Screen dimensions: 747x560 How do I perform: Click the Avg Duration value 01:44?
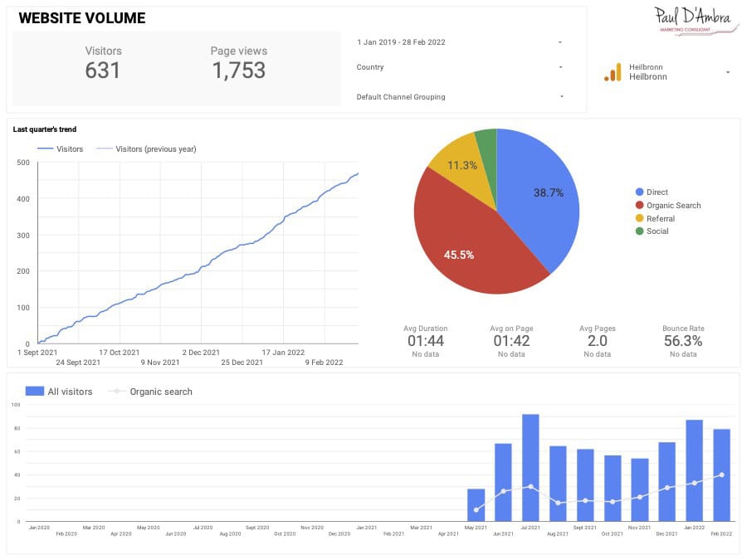tap(426, 341)
